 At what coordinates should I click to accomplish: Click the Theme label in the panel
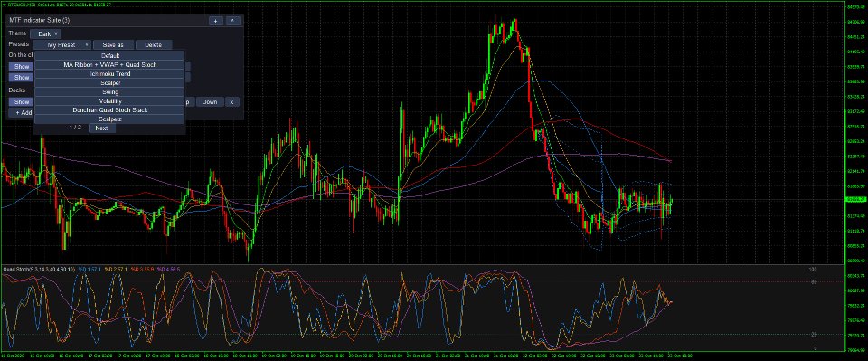(x=18, y=33)
